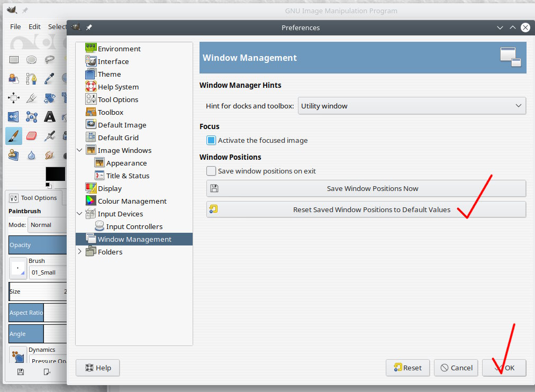The height and width of the screenshot is (392, 535).
Task: Click the floppy icon on Save Window Positions
Action: (214, 188)
